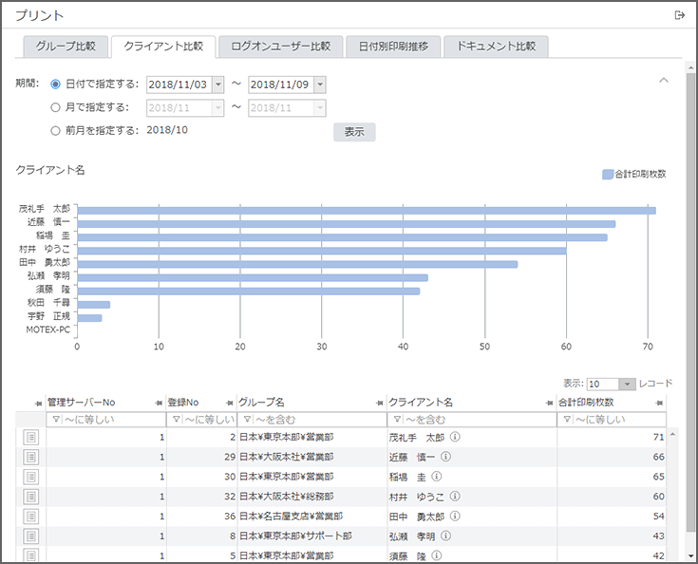Sort by 合計印刷枚数 column header

pos(586,402)
